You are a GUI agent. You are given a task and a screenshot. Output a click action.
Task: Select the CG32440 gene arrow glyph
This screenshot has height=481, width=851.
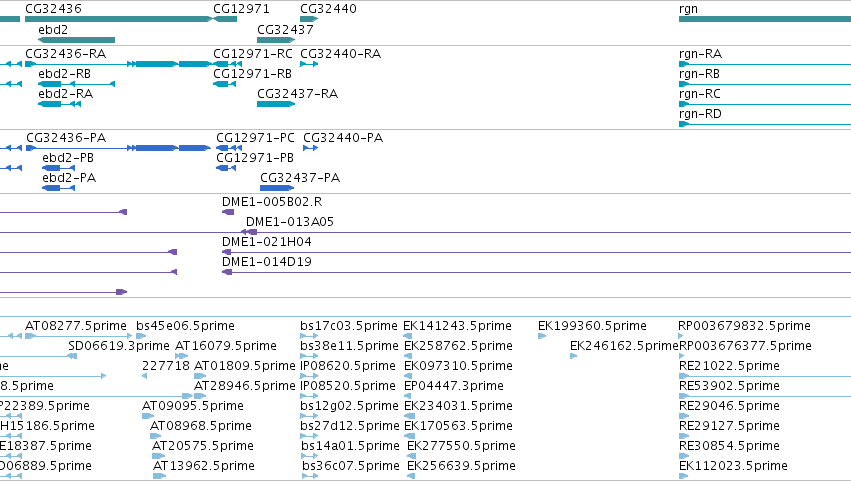(309, 19)
